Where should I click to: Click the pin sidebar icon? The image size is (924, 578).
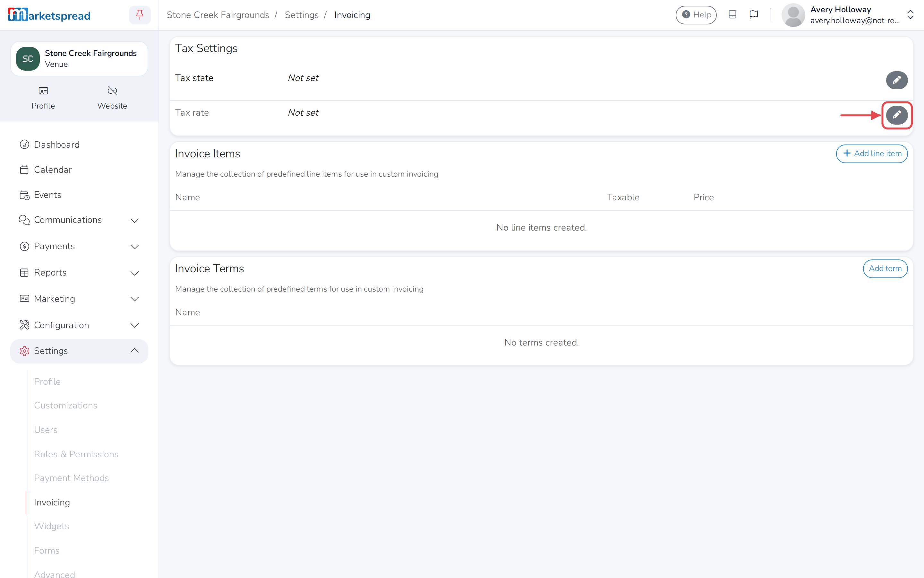(x=140, y=15)
